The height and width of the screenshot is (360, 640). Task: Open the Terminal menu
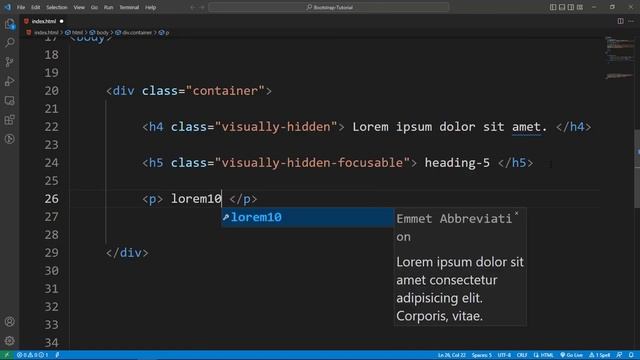click(x=129, y=7)
